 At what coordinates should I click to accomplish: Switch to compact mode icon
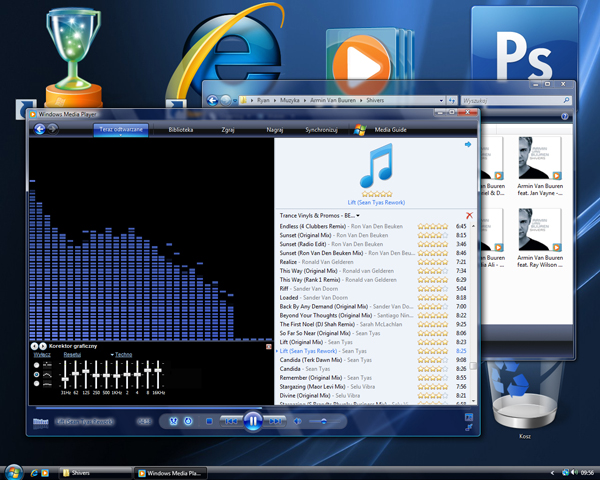(x=469, y=427)
